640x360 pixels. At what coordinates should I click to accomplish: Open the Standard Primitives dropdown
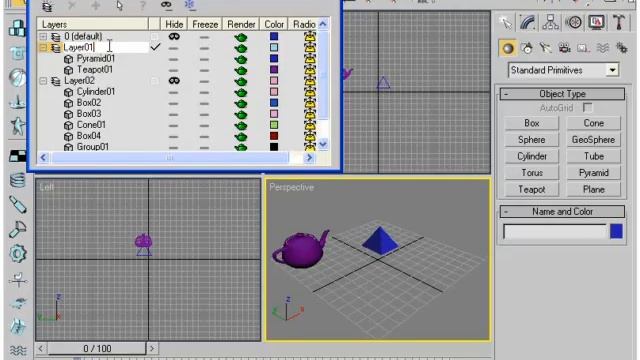(612, 70)
